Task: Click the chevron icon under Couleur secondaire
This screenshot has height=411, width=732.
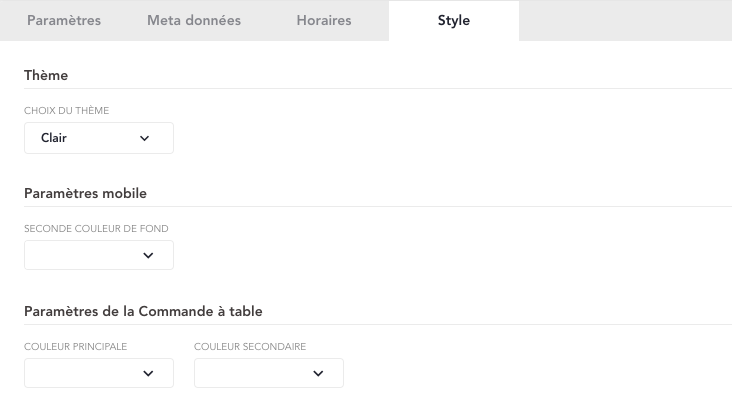Action: (x=318, y=373)
